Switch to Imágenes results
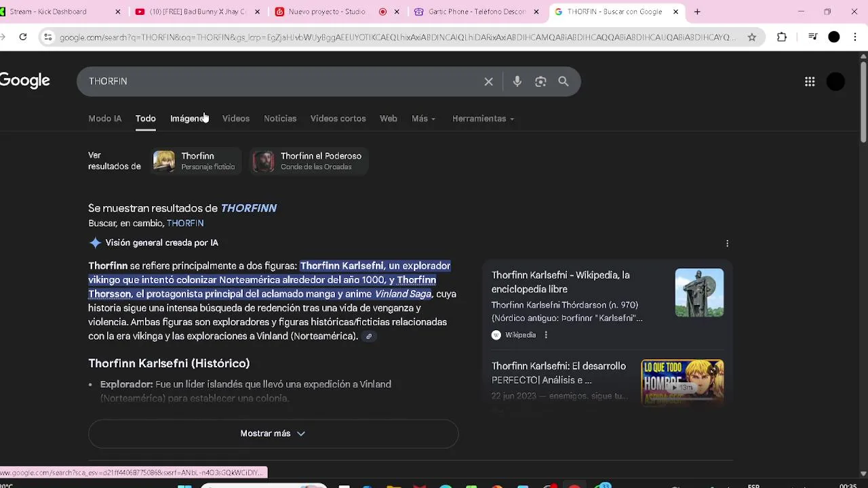868x488 pixels. [x=189, y=119]
